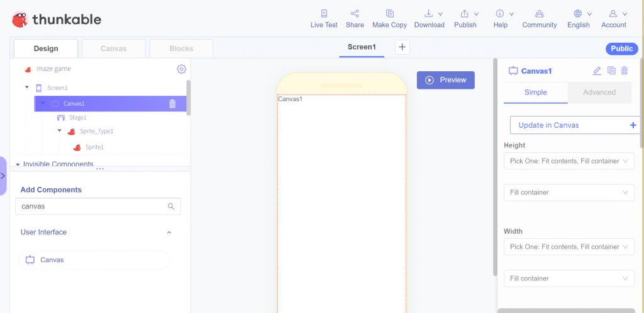Image resolution: width=644 pixels, height=313 pixels.
Task: Open the Width Fill container dropdown
Action: 569,278
